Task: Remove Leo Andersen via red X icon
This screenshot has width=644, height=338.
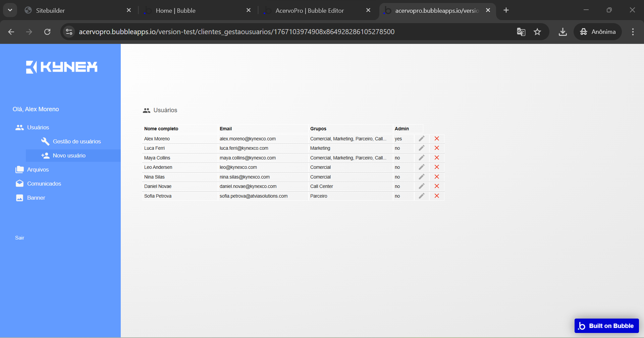Action: pyautogui.click(x=437, y=167)
